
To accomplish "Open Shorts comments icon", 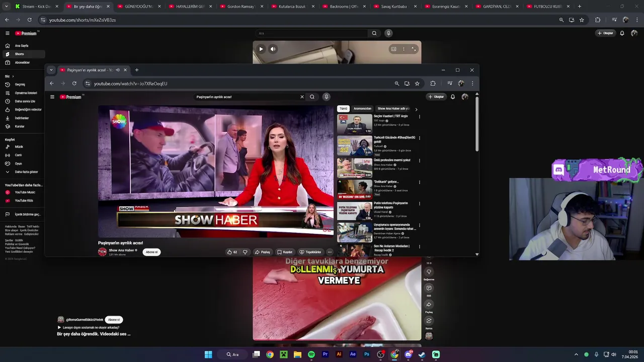I will coord(429,288).
